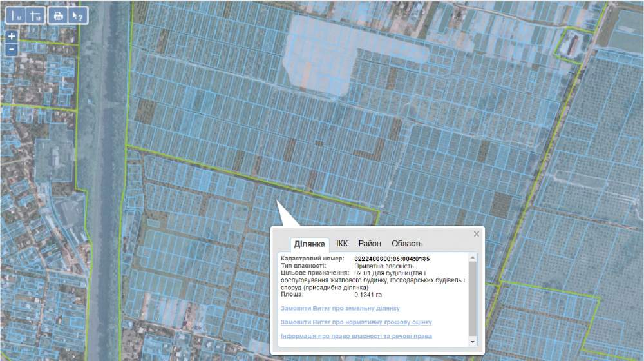The image size is (644, 361).
Task: Open the Область tab
Action: pos(407,244)
